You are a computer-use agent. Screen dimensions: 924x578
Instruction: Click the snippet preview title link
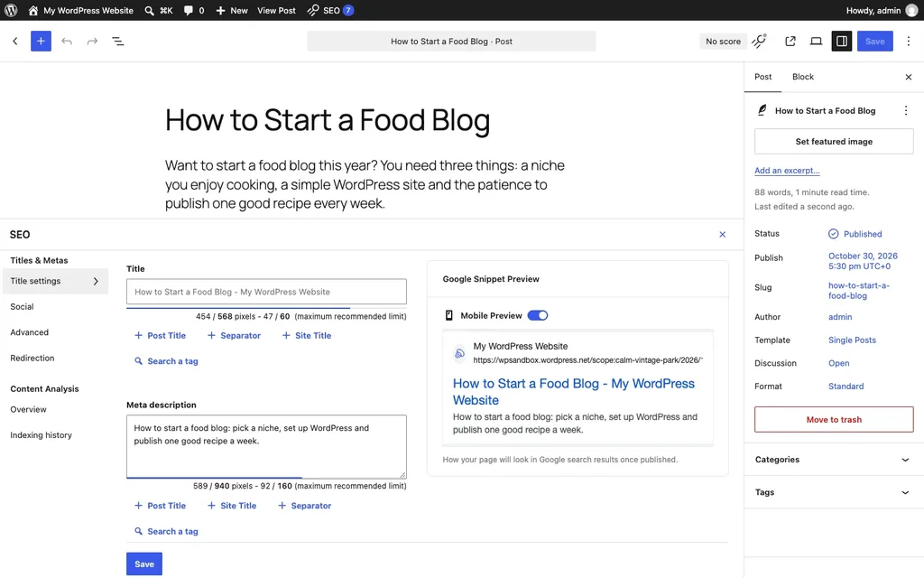573,392
